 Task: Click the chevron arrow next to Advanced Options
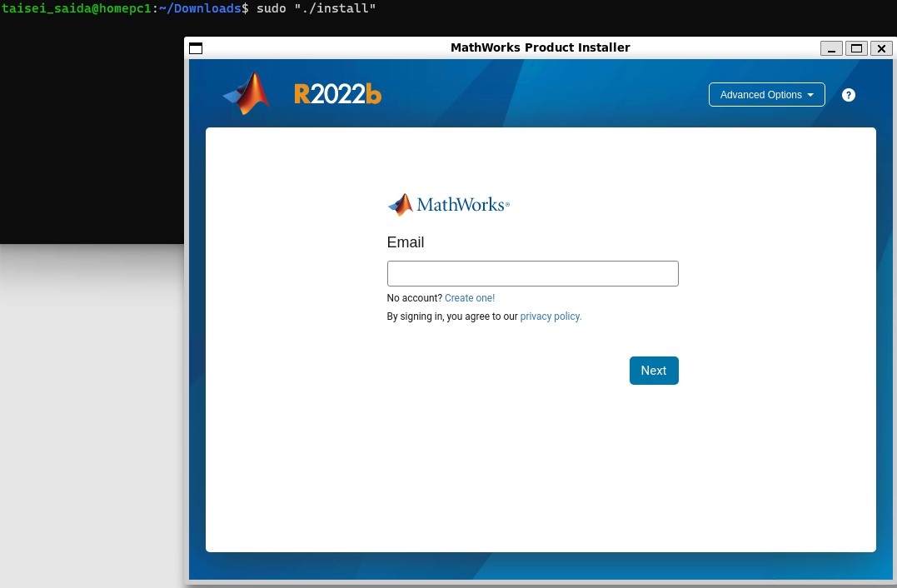[x=809, y=95]
